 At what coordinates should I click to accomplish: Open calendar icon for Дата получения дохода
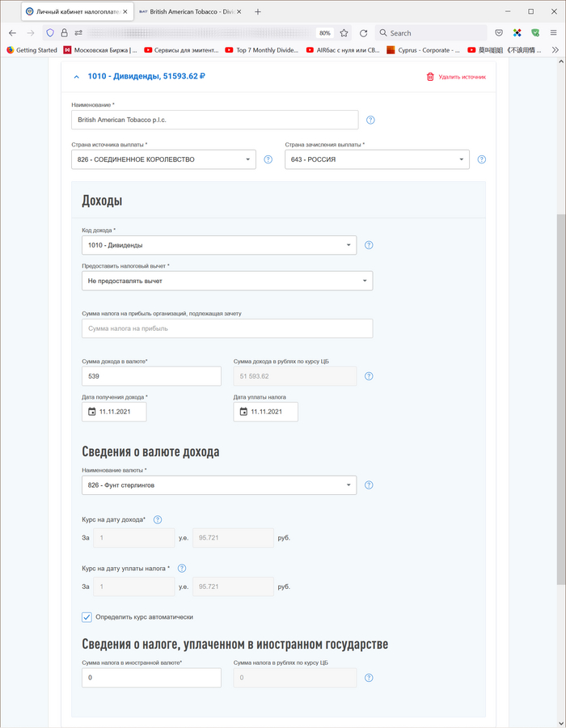click(91, 412)
